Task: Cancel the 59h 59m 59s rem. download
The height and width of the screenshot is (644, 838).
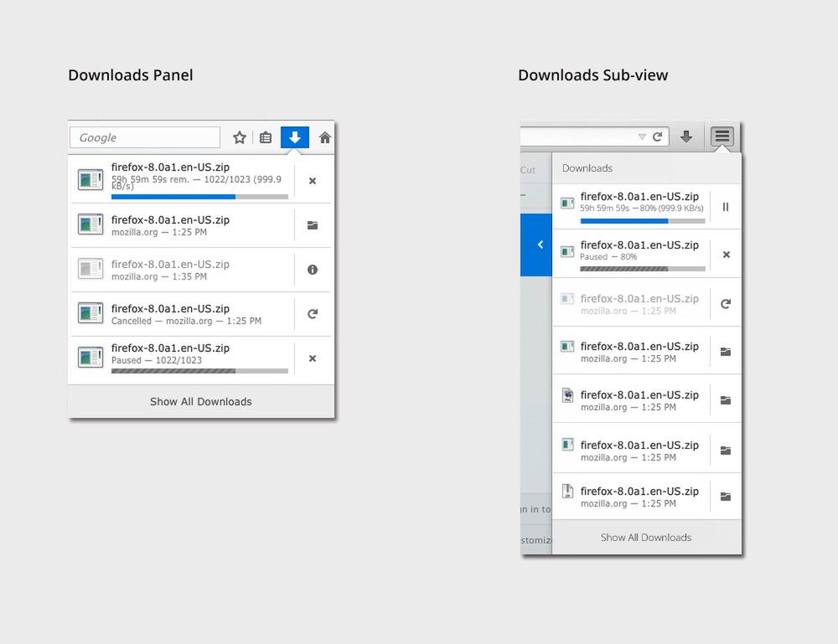Action: click(x=313, y=181)
